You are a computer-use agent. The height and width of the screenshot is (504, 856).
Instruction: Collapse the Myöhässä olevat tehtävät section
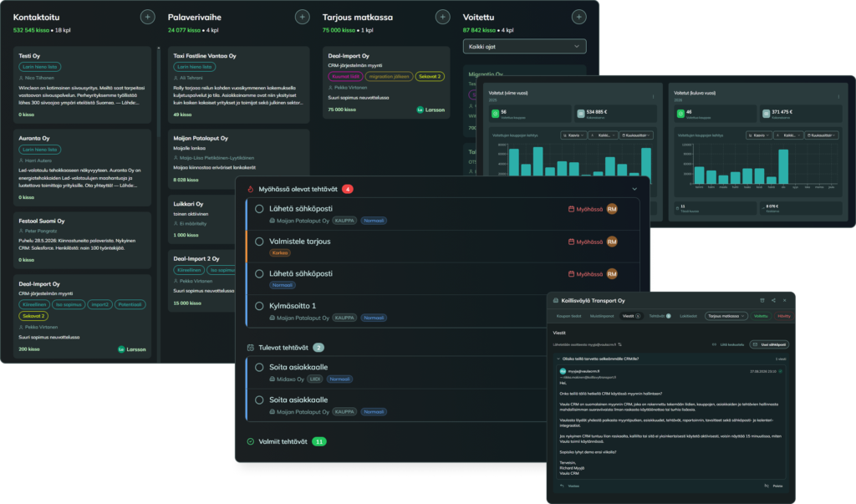[634, 189]
